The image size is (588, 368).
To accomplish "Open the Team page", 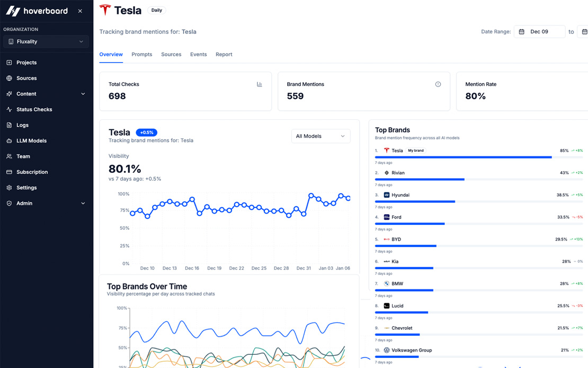I will (46, 156).
